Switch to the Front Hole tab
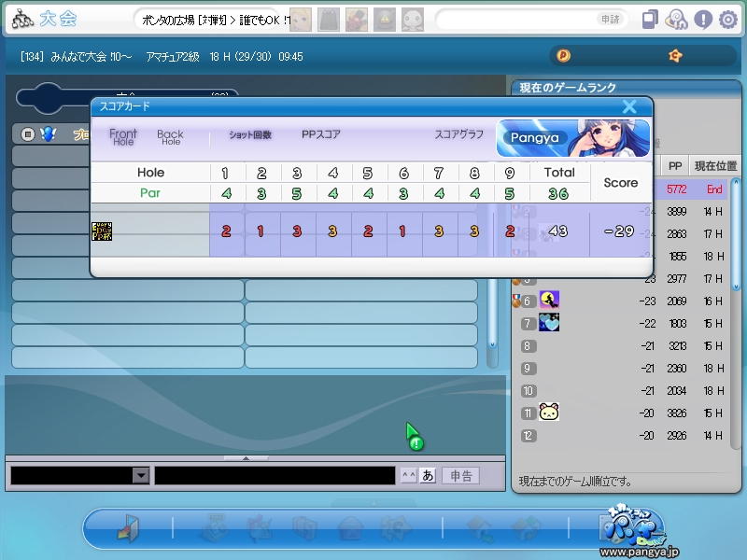The image size is (747, 560). (x=123, y=136)
